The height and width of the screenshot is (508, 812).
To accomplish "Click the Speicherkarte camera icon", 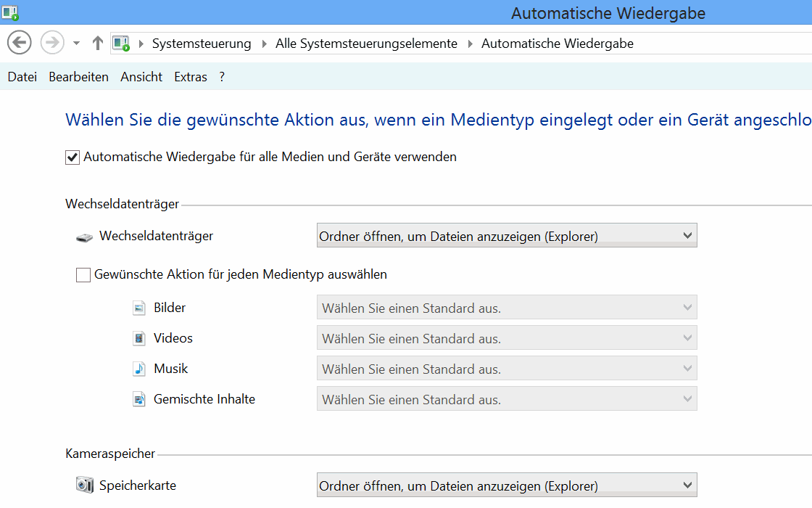I will tap(85, 486).
